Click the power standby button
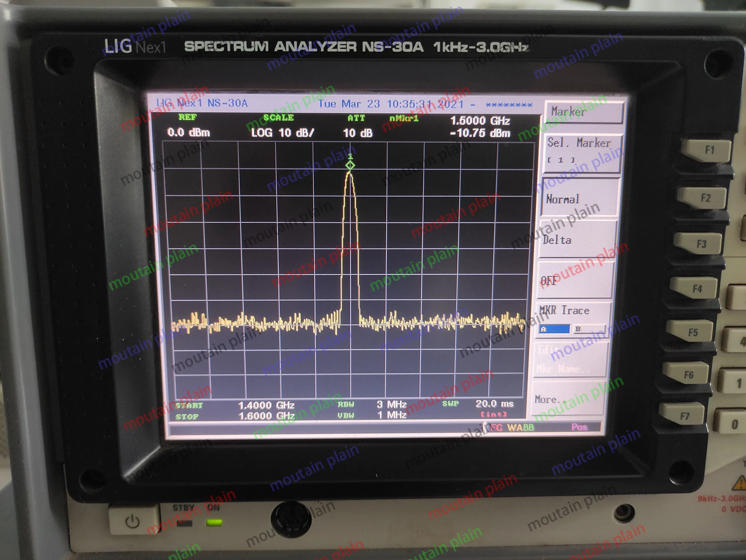The image size is (746, 560). tap(132, 521)
